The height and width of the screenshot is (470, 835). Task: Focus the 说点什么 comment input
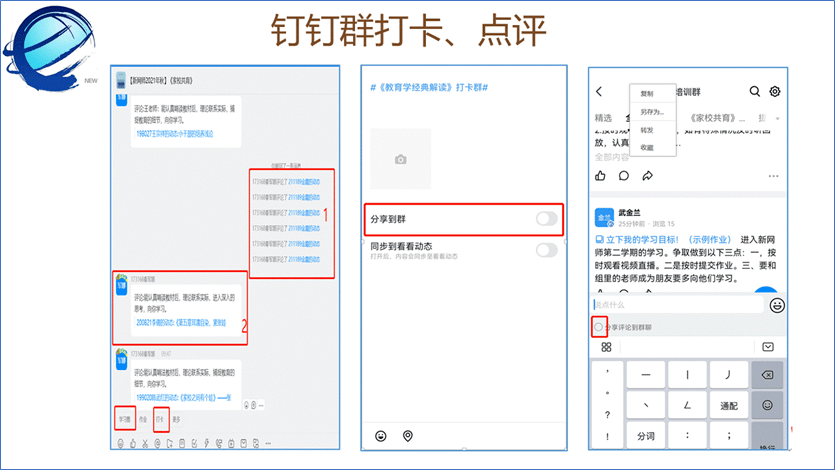tap(678, 305)
